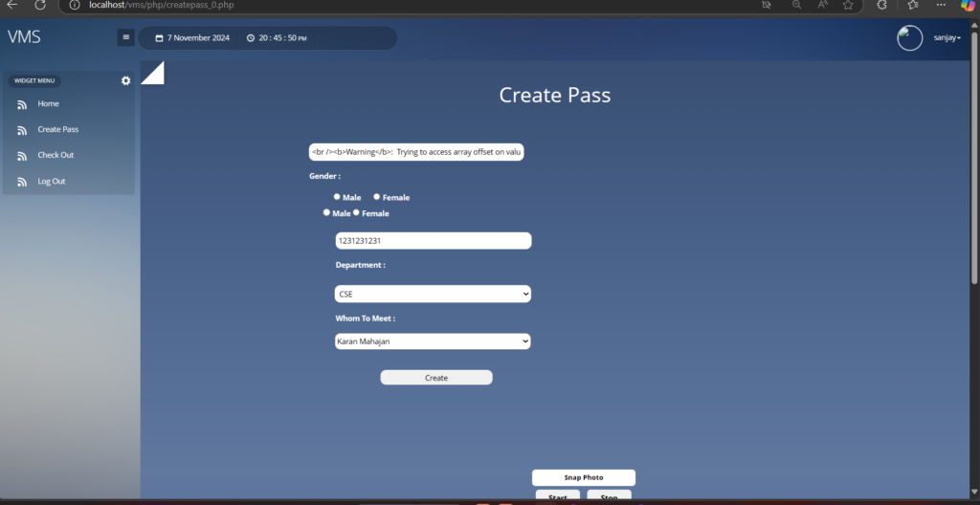Click the '20 : 45 : 50 PM' time text
This screenshot has width=980, height=505.
click(x=282, y=38)
